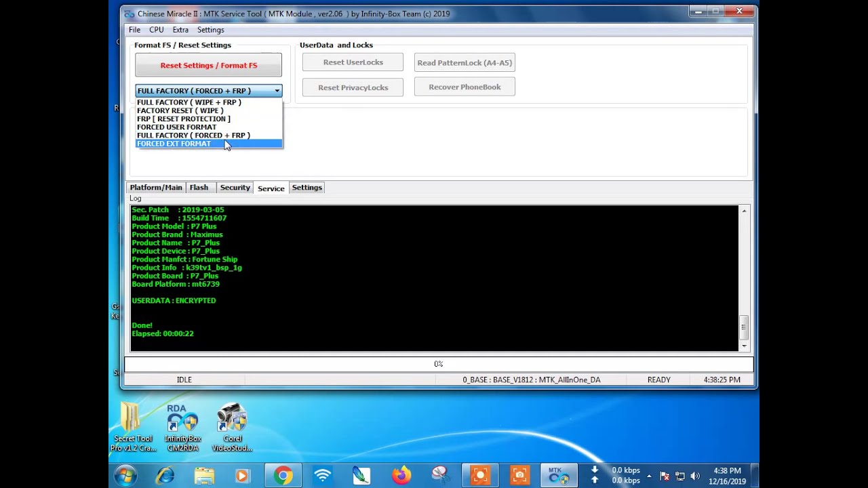Open Windows Explorer from taskbar

204,476
